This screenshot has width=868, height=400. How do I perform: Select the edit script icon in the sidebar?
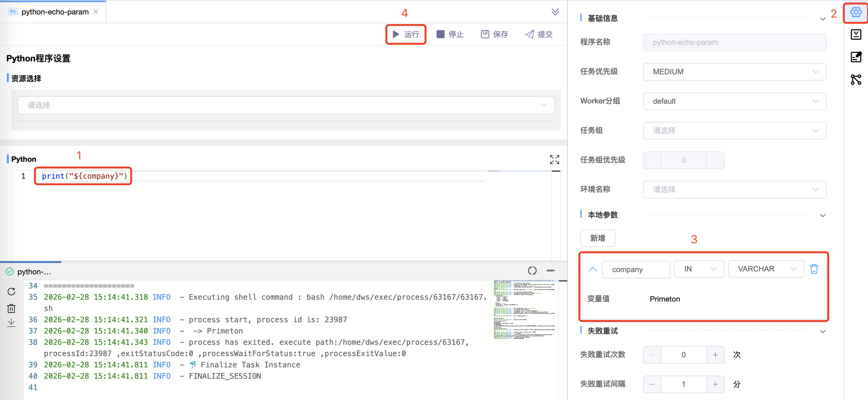[856, 57]
